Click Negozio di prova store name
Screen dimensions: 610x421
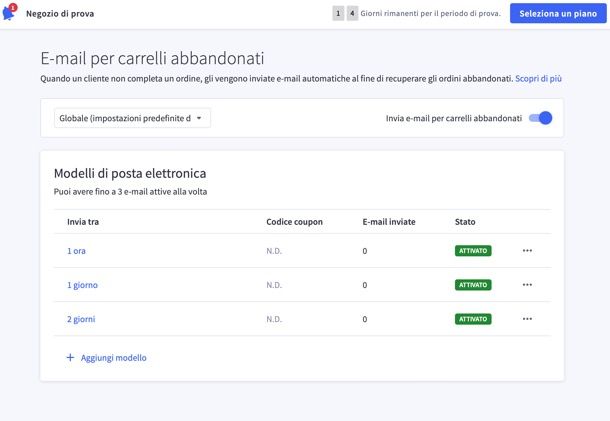[x=60, y=14]
